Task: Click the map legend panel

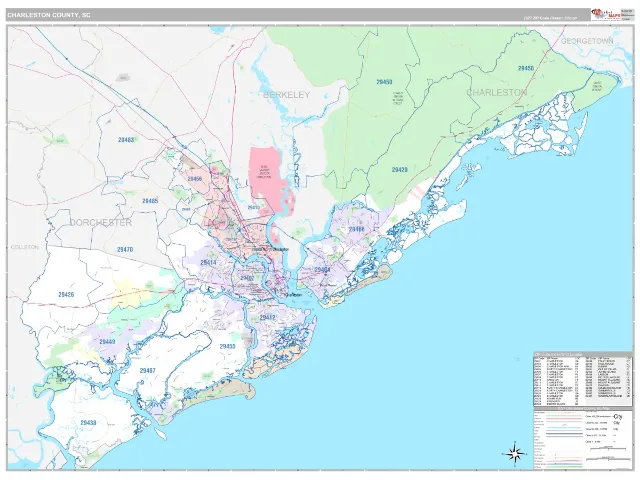Action: tap(582, 438)
